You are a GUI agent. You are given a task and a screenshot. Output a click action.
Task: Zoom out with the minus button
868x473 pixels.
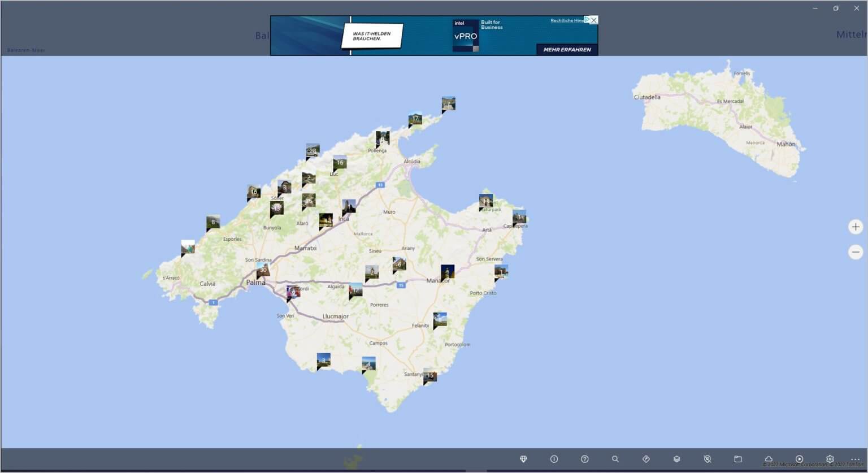(x=856, y=252)
